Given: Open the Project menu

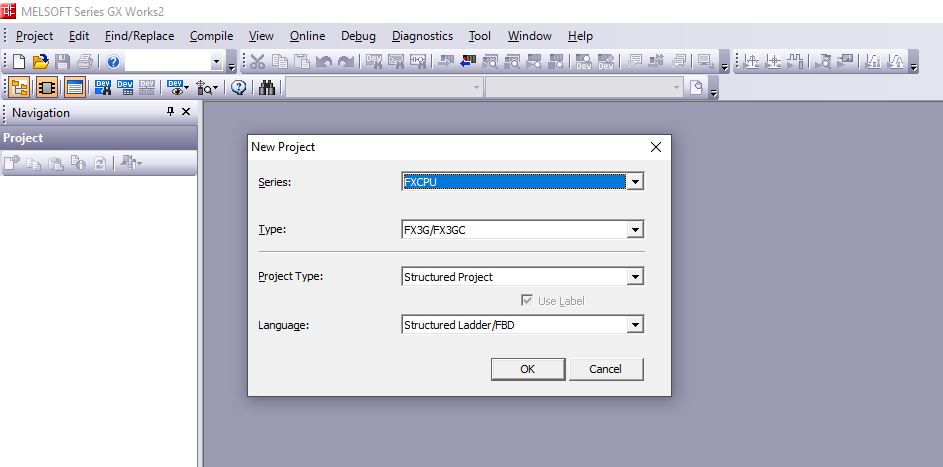Looking at the screenshot, I should click(x=34, y=36).
